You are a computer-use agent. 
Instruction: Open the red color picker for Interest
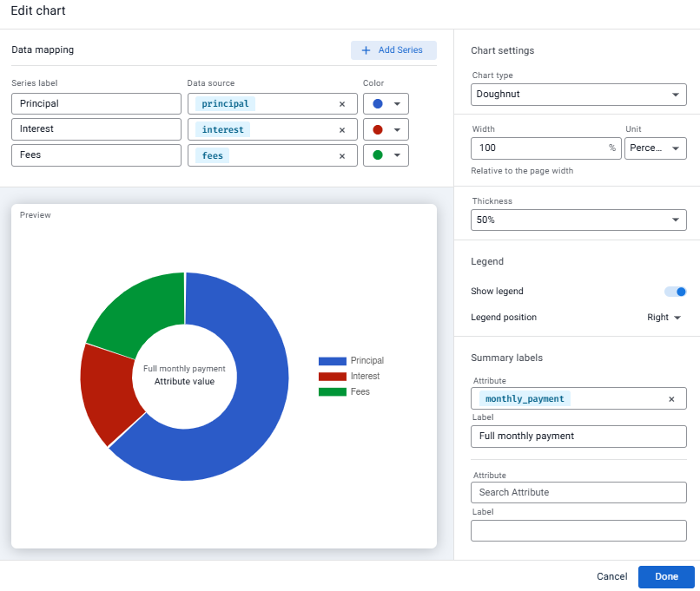386,130
